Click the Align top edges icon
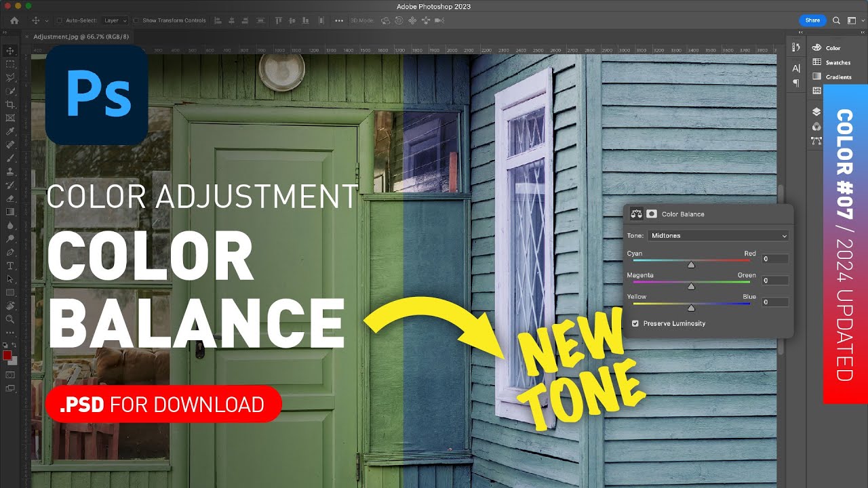The width and height of the screenshot is (868, 488). coord(278,20)
